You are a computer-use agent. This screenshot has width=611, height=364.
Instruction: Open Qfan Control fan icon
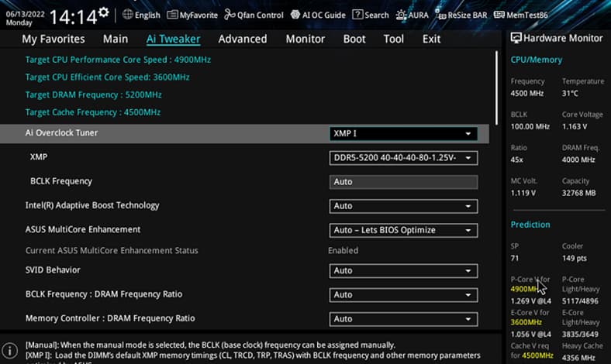[x=230, y=15]
